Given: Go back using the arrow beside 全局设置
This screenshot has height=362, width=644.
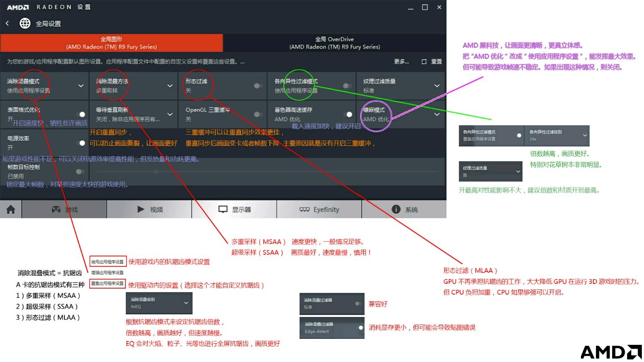Looking at the screenshot, I should [7, 23].
